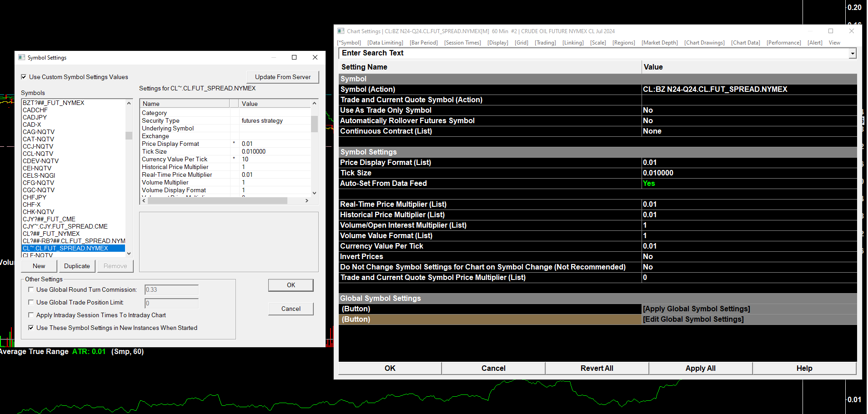The image size is (868, 414).
Task: Select CJY?##_FUT_CME in Symbols list
Action: tap(49, 219)
